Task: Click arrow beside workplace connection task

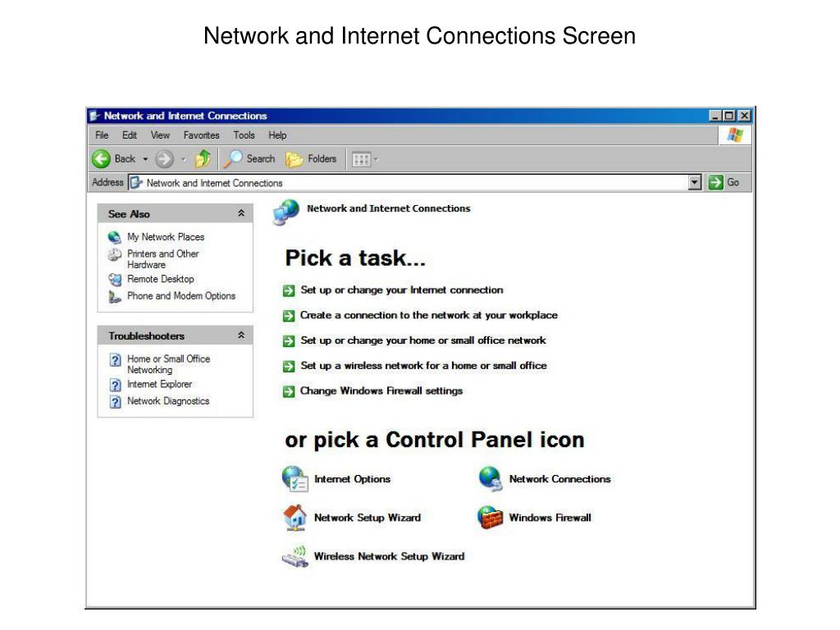Action: tap(289, 316)
